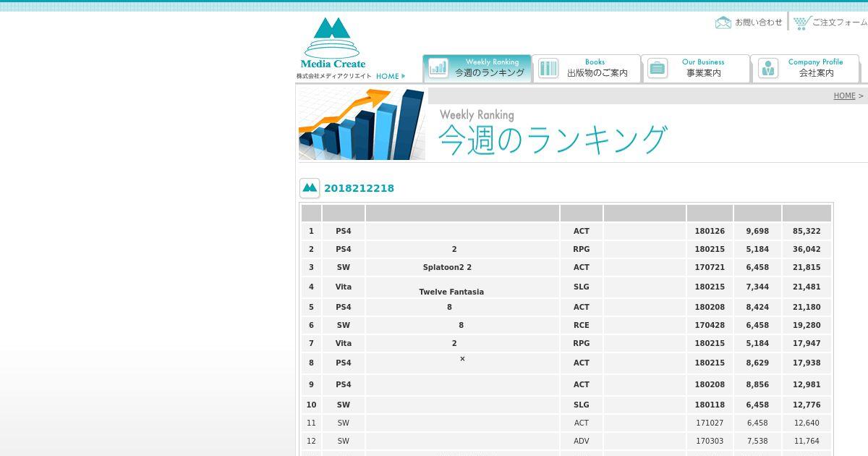868x456 pixels.
Task: Click the PS4 platform cell in rank 1 row
Action: pyautogui.click(x=344, y=231)
